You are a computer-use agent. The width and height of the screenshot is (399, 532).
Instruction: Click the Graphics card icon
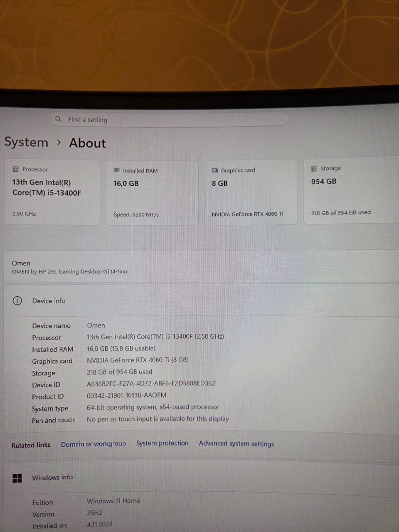click(x=215, y=170)
